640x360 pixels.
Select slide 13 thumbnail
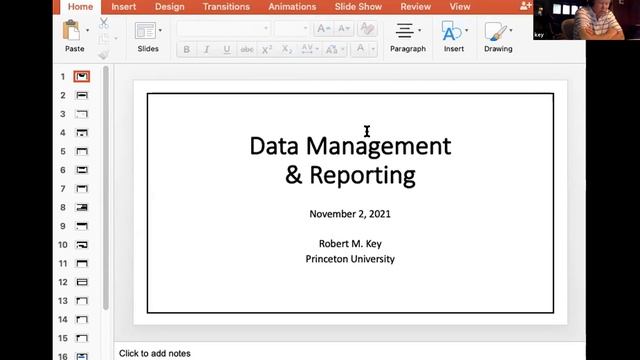coord(82,301)
